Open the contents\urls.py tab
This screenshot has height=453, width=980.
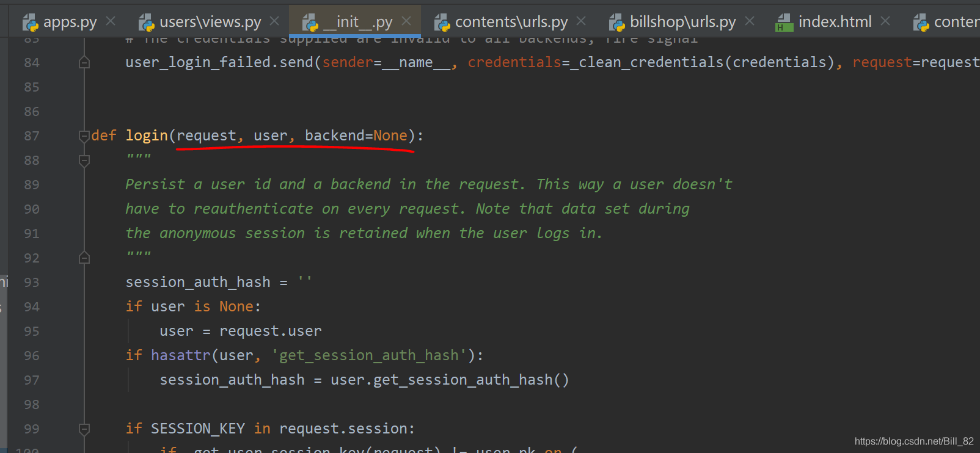click(511, 22)
